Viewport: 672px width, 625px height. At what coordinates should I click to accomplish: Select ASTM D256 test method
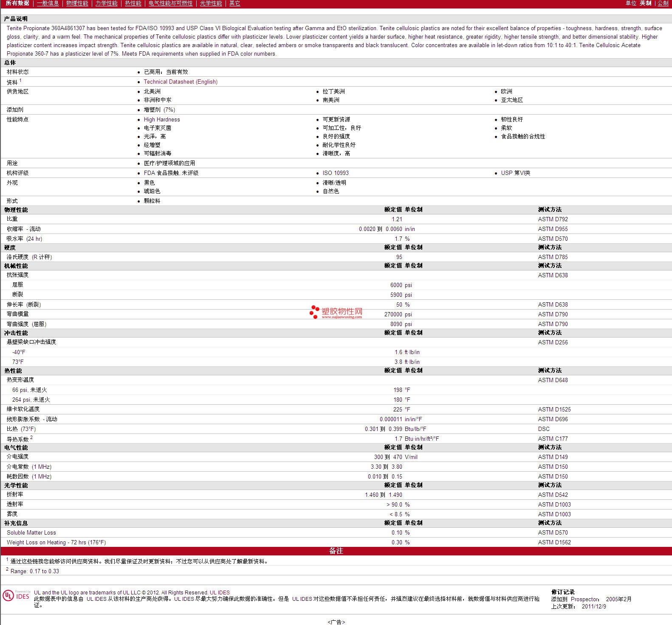553,342
